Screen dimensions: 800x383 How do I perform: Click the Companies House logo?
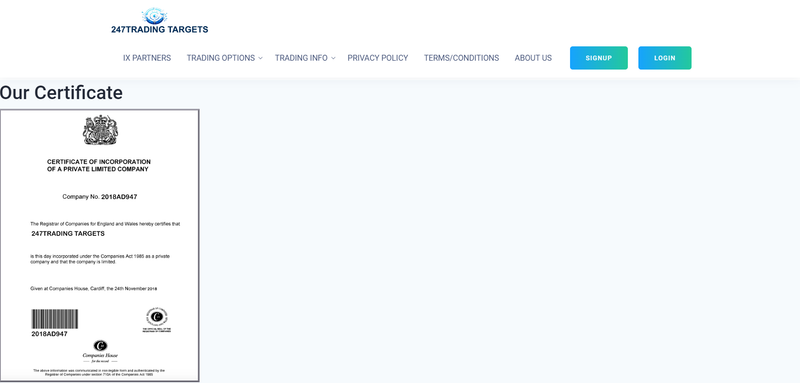click(101, 351)
